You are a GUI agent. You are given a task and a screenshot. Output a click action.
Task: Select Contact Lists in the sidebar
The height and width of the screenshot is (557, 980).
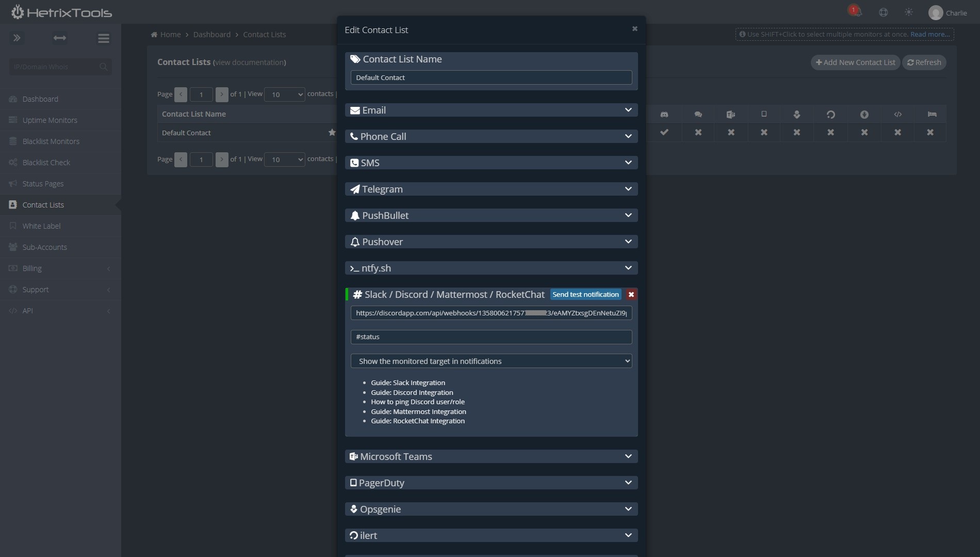point(60,205)
